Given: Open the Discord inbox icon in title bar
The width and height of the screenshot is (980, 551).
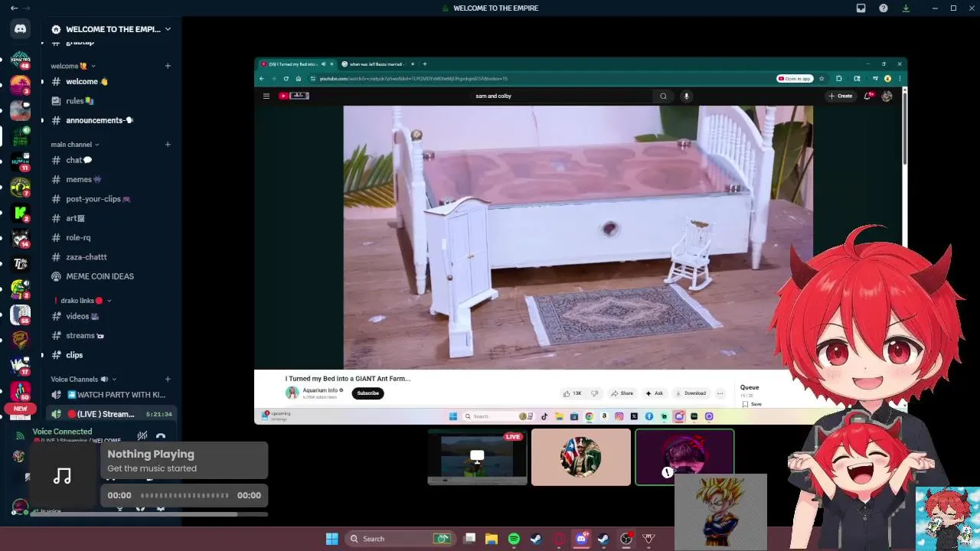Looking at the screenshot, I should tap(861, 8).
